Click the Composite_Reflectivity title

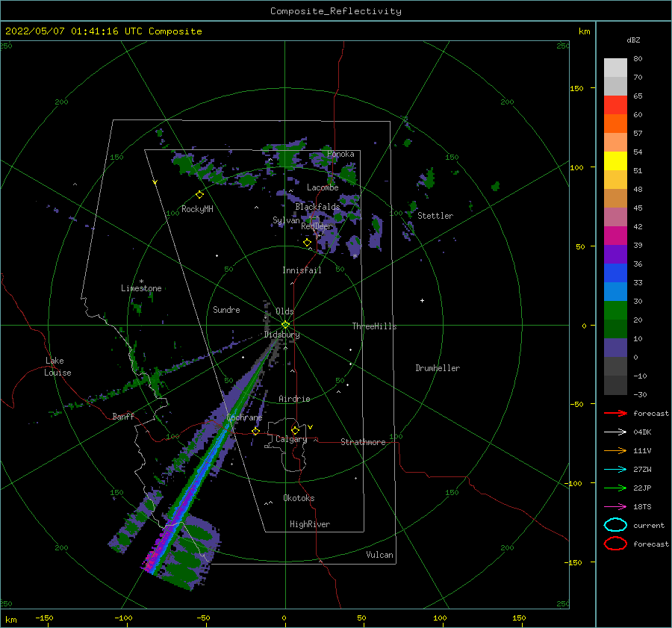(x=335, y=11)
